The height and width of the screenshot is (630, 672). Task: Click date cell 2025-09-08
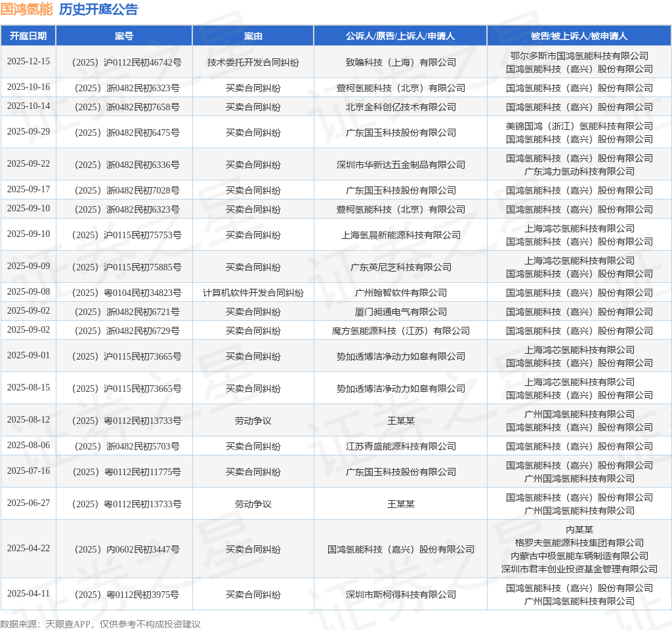pos(28,291)
